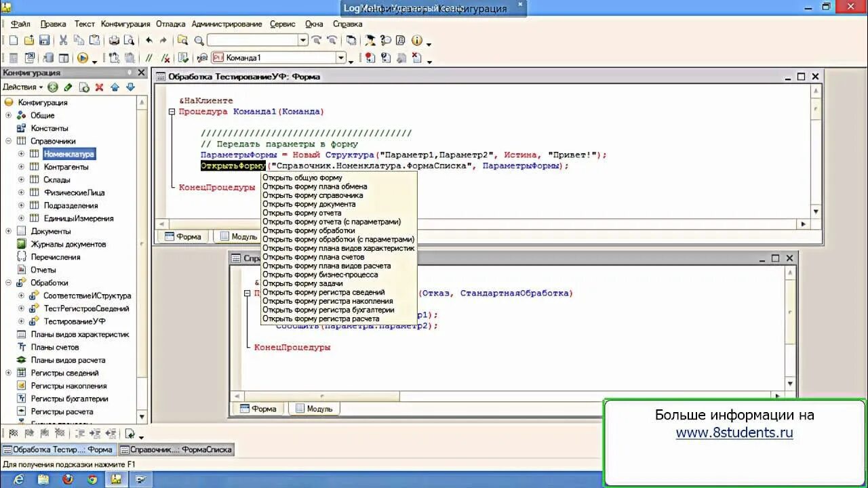Open Firefox from the taskbar

point(68,480)
